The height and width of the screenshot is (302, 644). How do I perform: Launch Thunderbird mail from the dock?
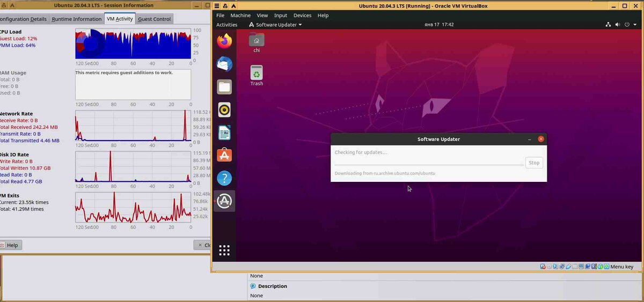224,64
